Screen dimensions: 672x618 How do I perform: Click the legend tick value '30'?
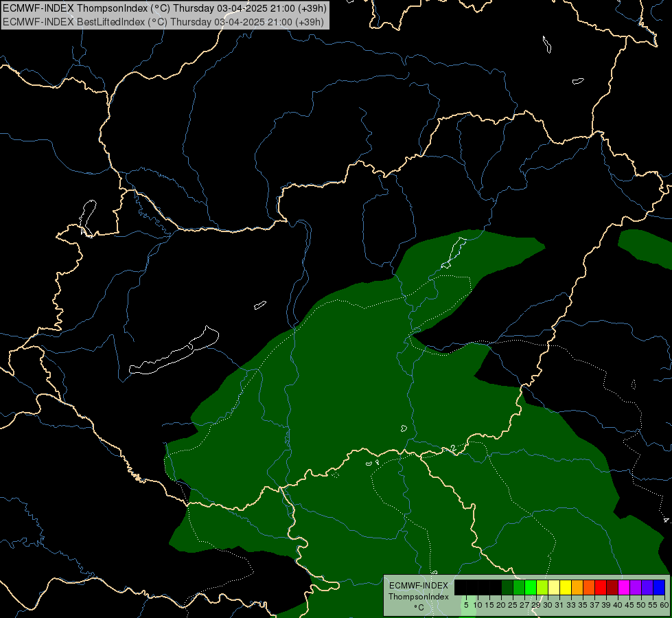click(x=547, y=605)
